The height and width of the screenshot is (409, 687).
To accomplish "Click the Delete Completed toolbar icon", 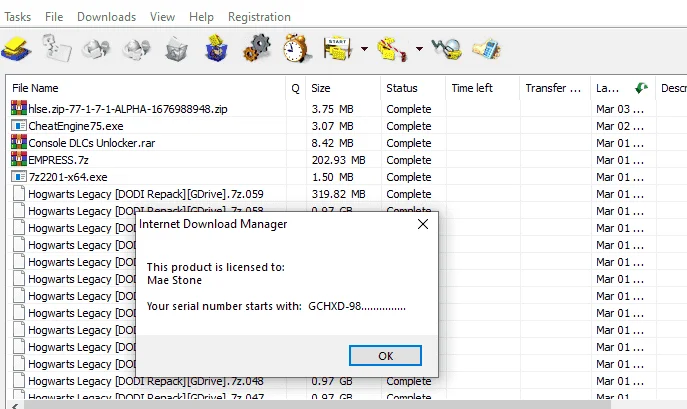I will coord(216,48).
